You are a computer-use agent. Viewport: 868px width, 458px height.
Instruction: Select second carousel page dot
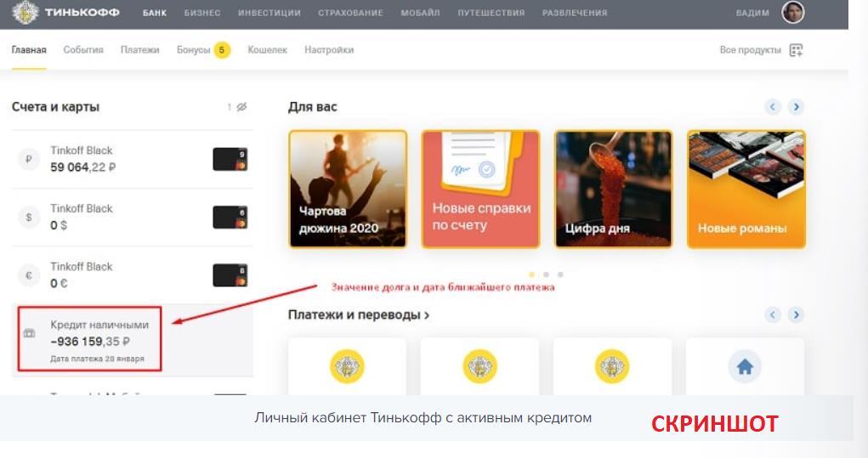(546, 274)
